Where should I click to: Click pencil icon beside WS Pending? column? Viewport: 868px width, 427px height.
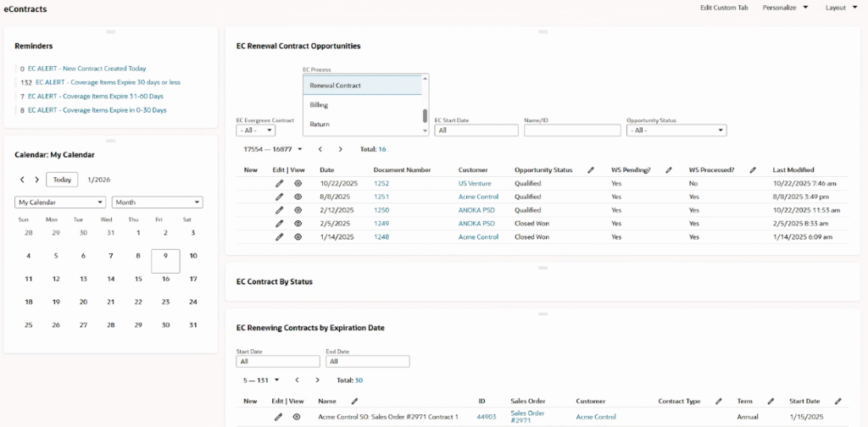click(668, 170)
